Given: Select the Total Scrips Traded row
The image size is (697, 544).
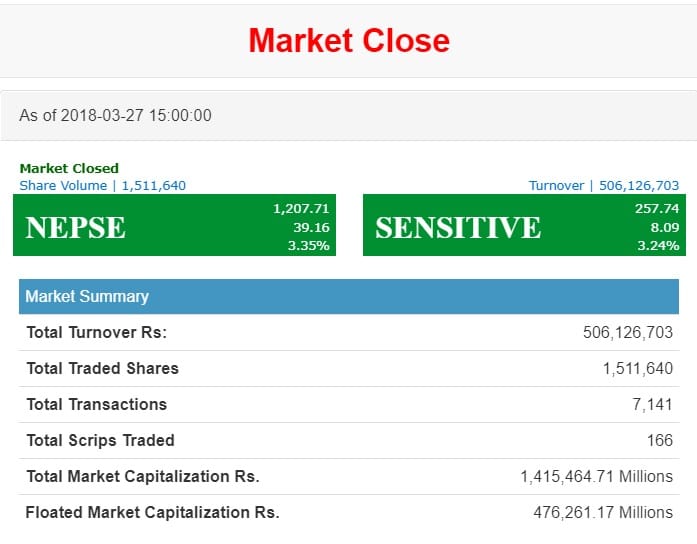Looking at the screenshot, I should 349,440.
